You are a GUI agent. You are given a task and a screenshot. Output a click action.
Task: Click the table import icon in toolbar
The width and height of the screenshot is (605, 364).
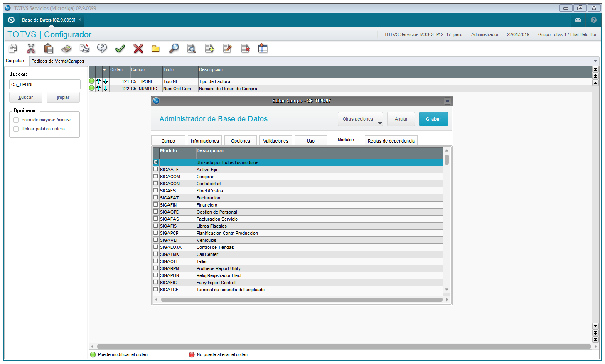point(263,49)
